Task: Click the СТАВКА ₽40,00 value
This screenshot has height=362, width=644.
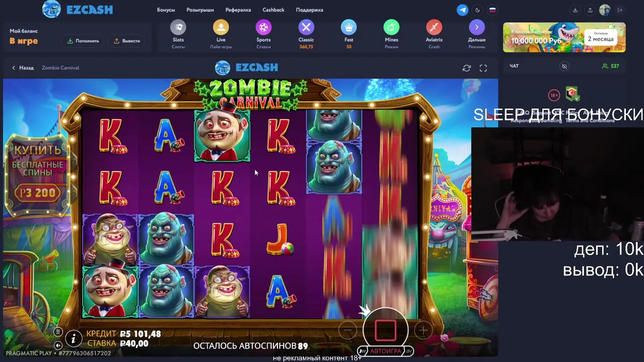Action: tap(118, 343)
